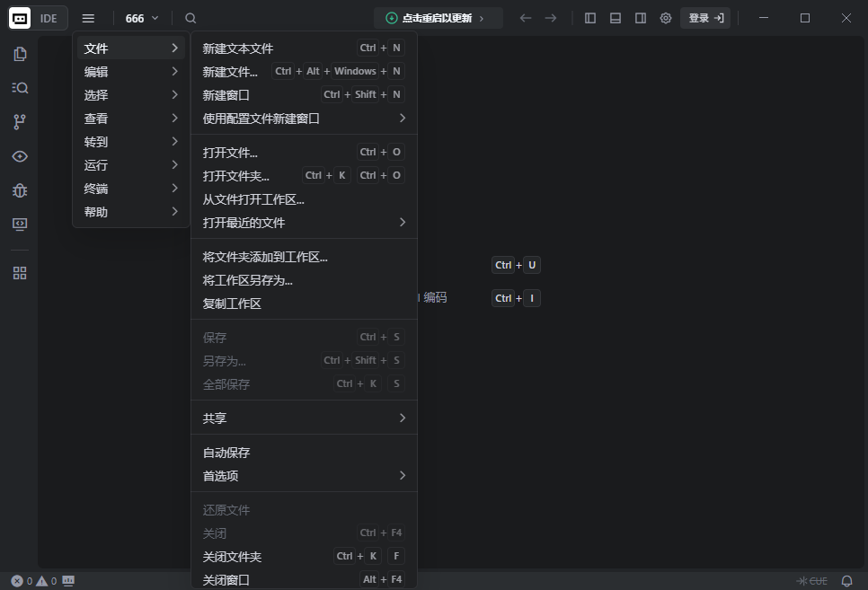Open the 666 project dropdown
Viewport: 868px width, 590px height.
click(142, 18)
